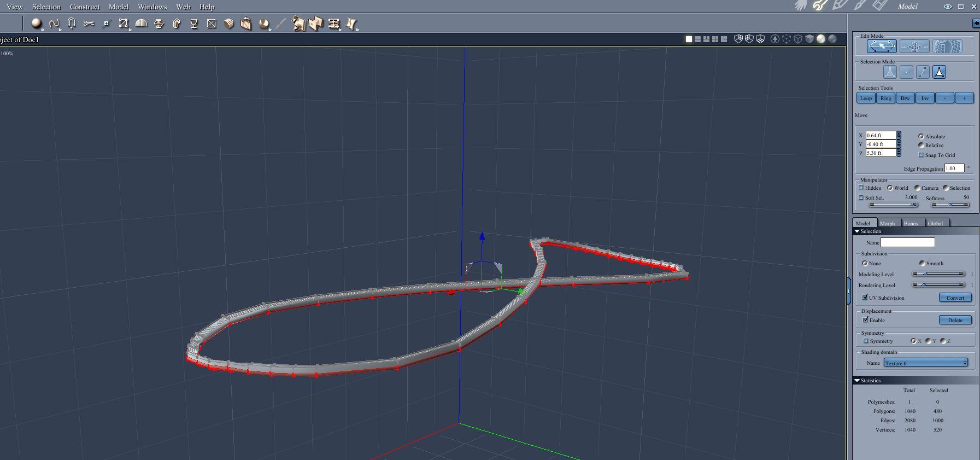980x460 pixels.
Task: Choose the figure bones edit mode
Action: coord(914,46)
